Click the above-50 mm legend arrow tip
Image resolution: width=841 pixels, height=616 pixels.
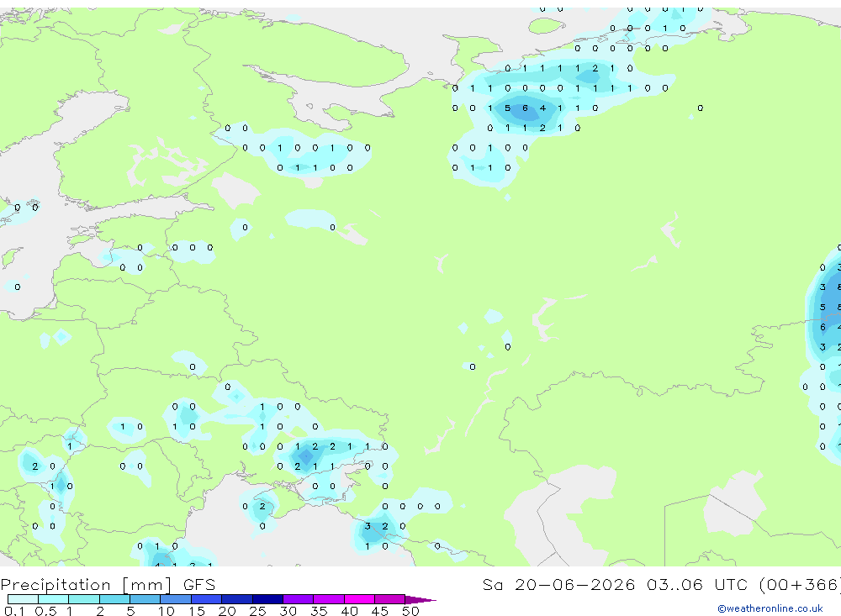[x=420, y=599]
